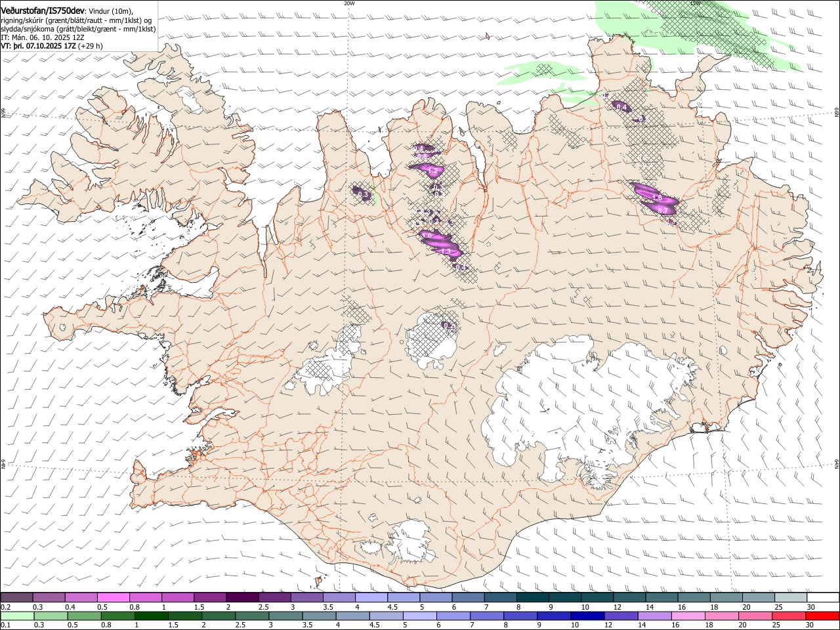
Task: Click the darkest green 1 swatch in the bottom legend
Action: coord(151,617)
